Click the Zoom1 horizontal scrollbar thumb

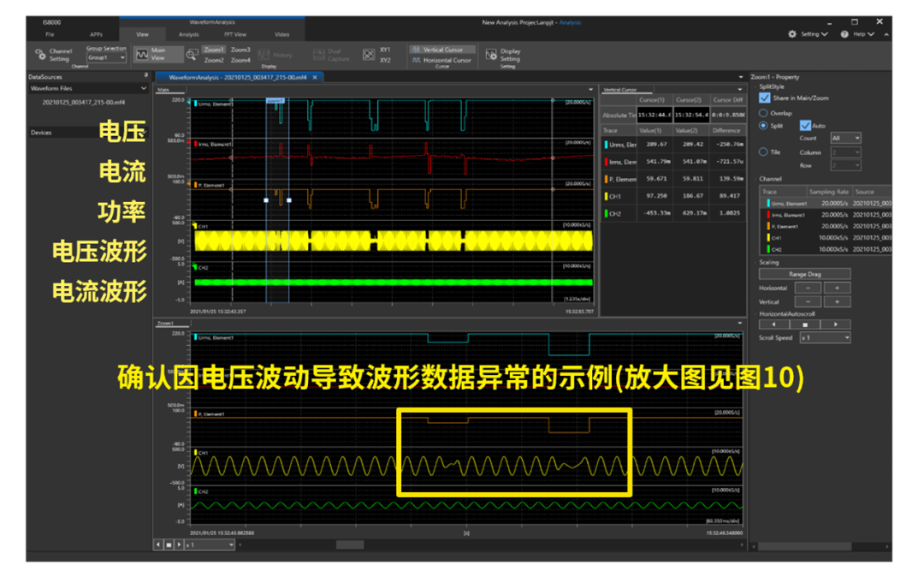tap(349, 545)
